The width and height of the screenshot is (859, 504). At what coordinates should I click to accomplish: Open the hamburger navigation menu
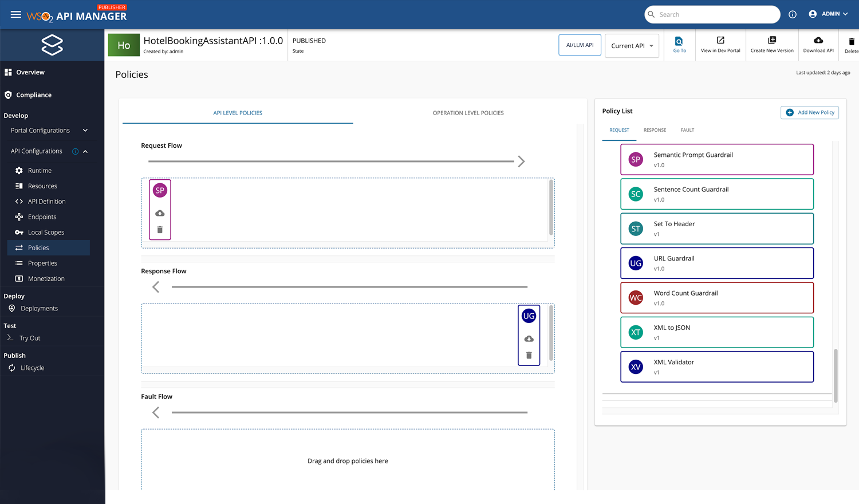click(x=15, y=15)
